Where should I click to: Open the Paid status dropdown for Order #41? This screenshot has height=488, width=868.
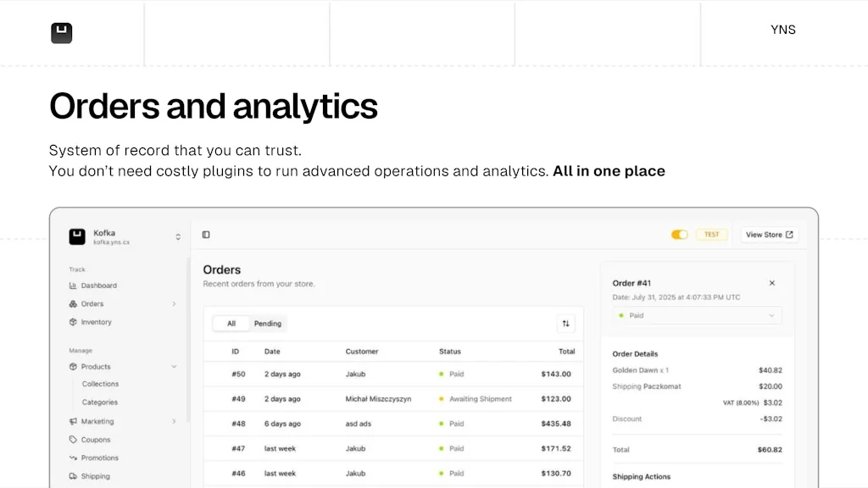695,315
